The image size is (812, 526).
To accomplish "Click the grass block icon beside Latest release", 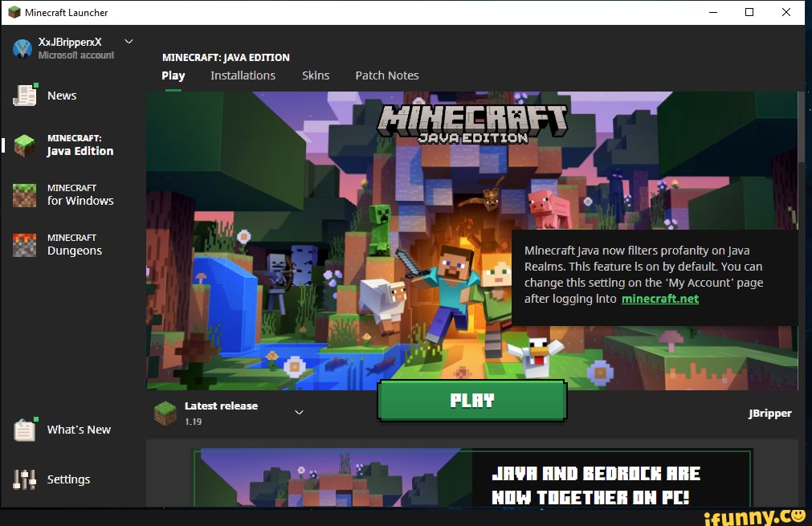I will pyautogui.click(x=165, y=412).
